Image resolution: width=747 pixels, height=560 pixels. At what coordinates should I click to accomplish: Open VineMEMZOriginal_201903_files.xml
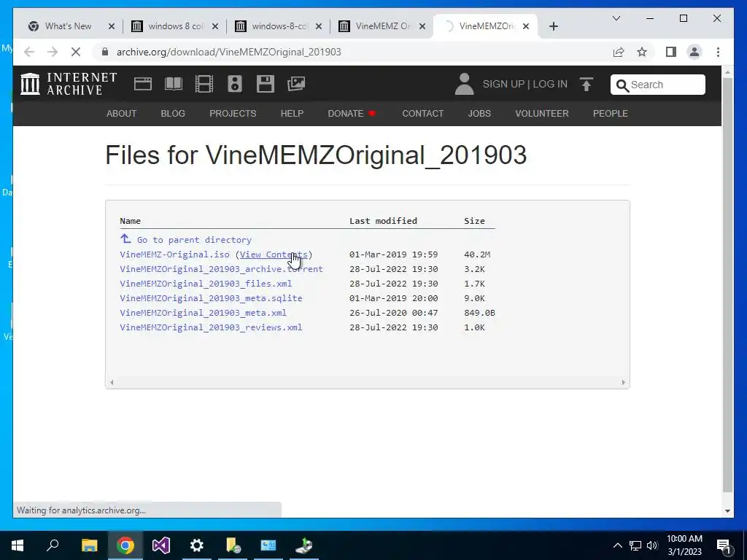point(206,284)
